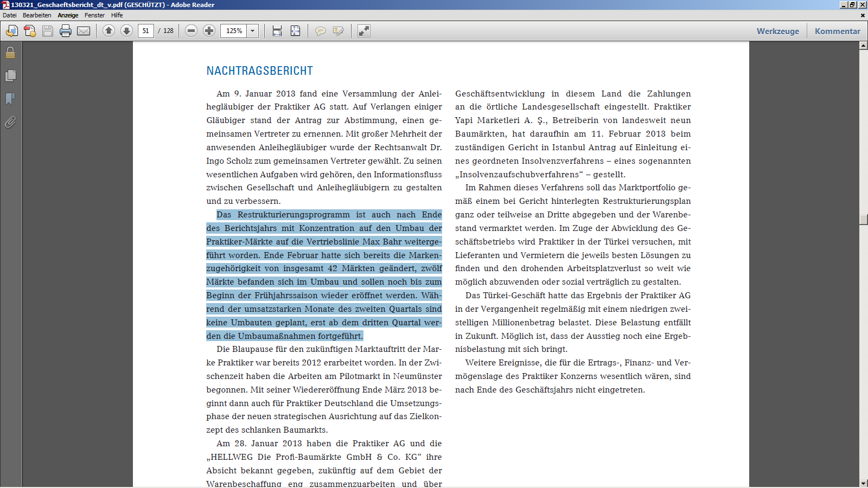Click the floppy disk save icon

pos(48,31)
